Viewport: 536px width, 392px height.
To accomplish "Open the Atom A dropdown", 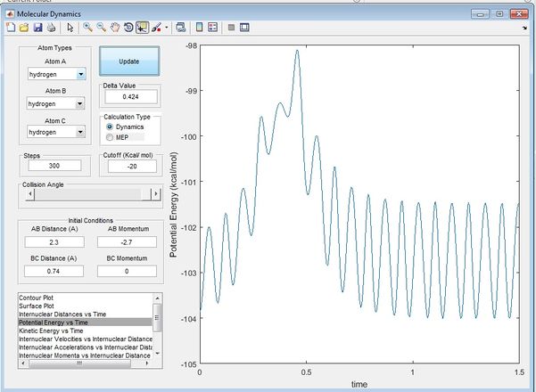I will [57, 74].
